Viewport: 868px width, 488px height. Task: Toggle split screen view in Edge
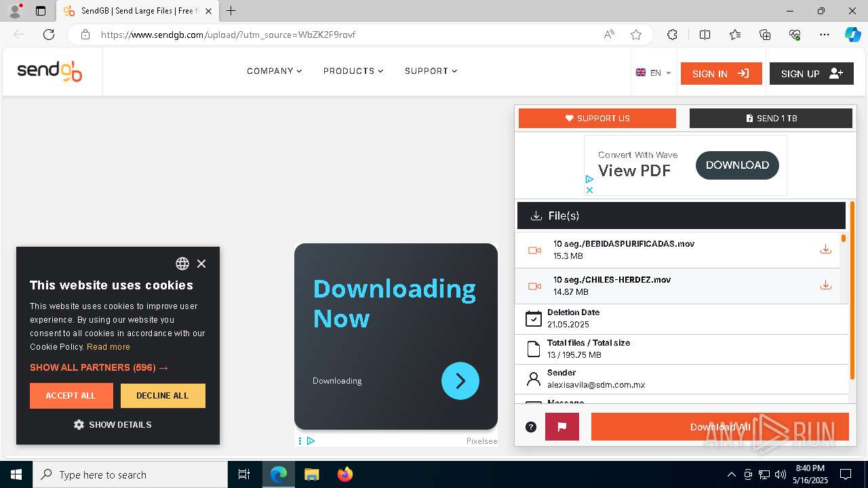(x=705, y=35)
